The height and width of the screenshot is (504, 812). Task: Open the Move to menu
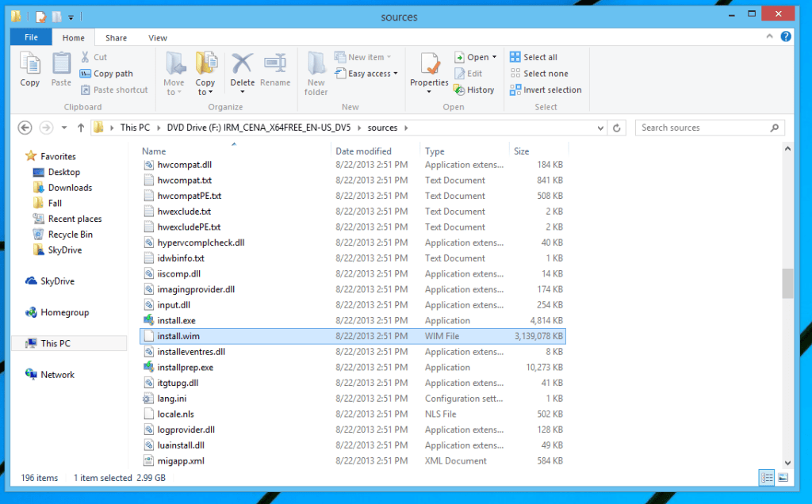[x=174, y=73]
